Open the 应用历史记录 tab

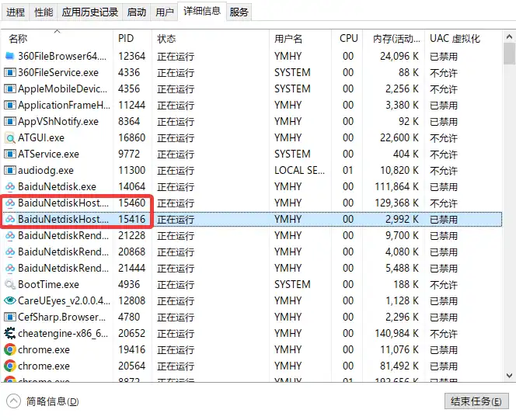pyautogui.click(x=90, y=12)
